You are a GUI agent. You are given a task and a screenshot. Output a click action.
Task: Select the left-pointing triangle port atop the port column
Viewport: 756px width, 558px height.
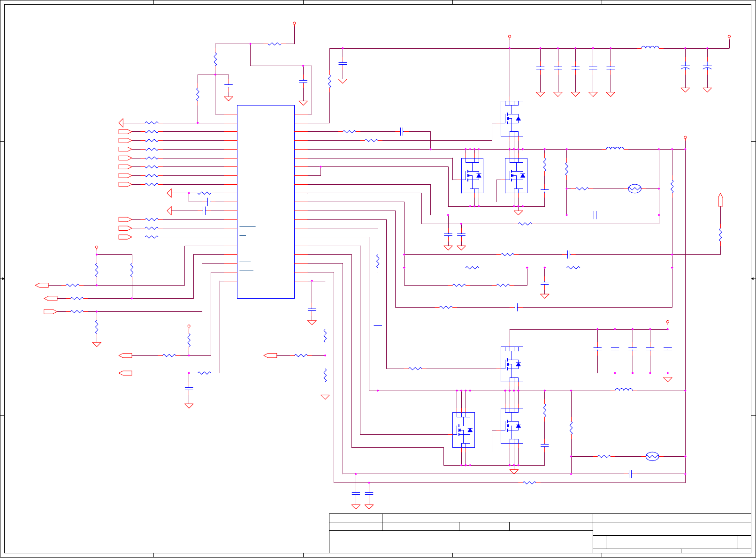(x=121, y=123)
